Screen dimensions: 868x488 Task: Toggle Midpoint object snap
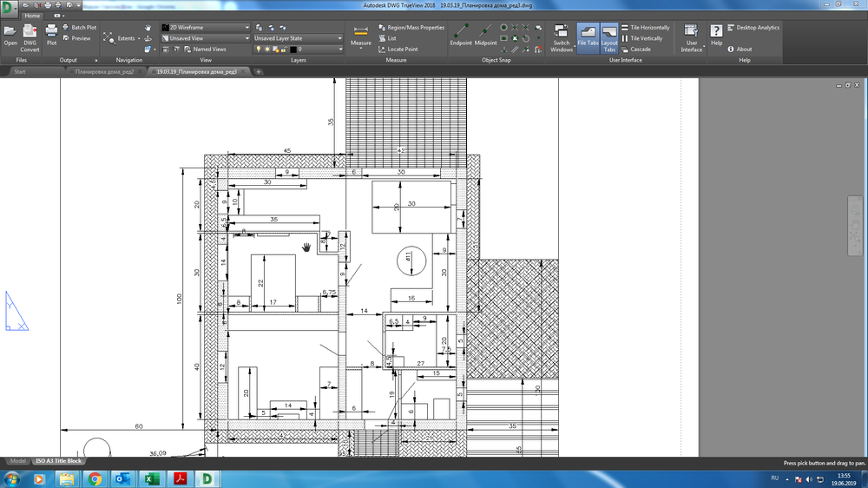click(486, 32)
